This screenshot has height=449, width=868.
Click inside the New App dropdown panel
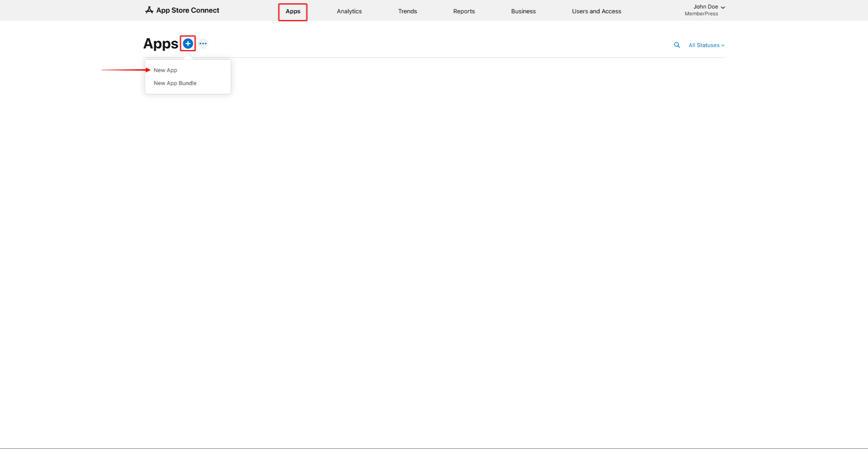(187, 76)
